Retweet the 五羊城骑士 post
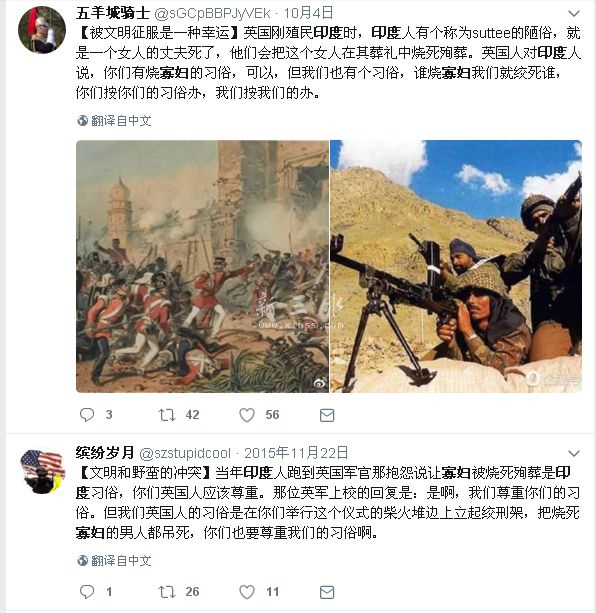Viewport: 596px width, 613px height. tap(167, 415)
